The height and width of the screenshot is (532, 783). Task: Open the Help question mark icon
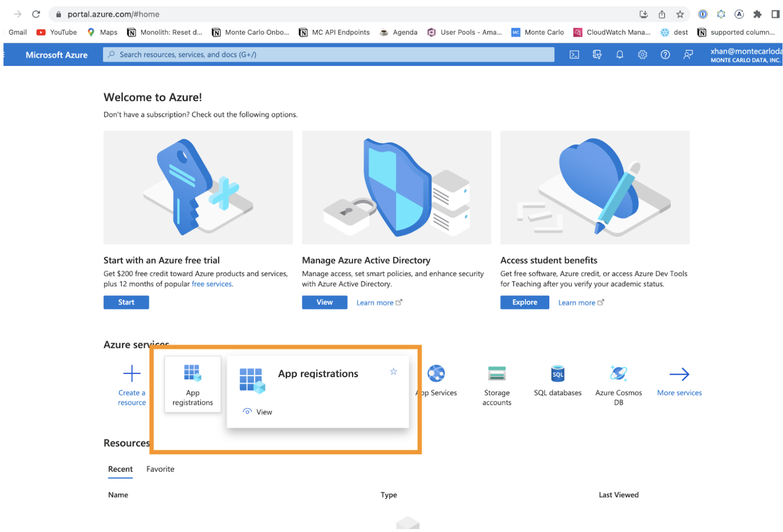tap(665, 55)
